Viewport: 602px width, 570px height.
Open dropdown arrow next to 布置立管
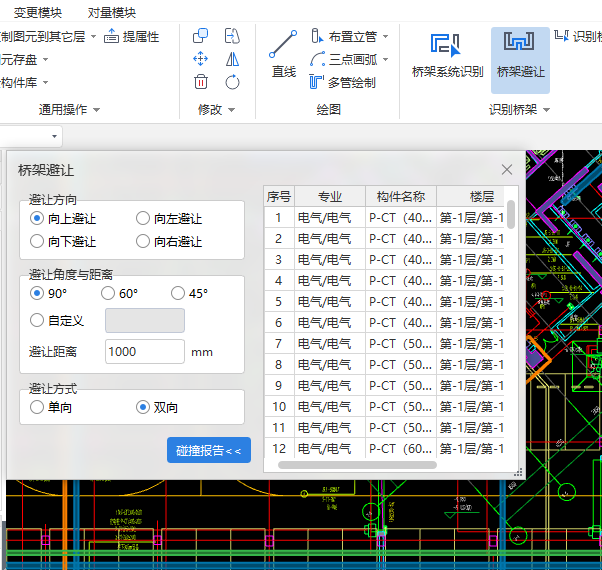[x=385, y=37]
